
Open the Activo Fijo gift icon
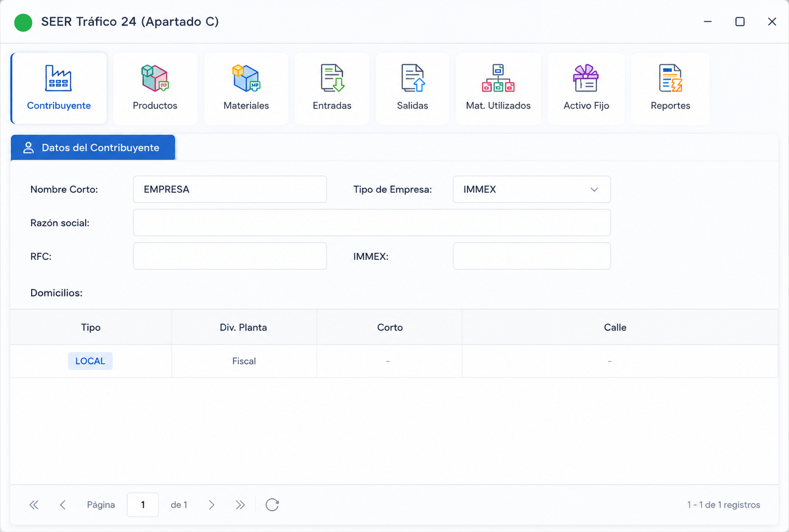[586, 88]
